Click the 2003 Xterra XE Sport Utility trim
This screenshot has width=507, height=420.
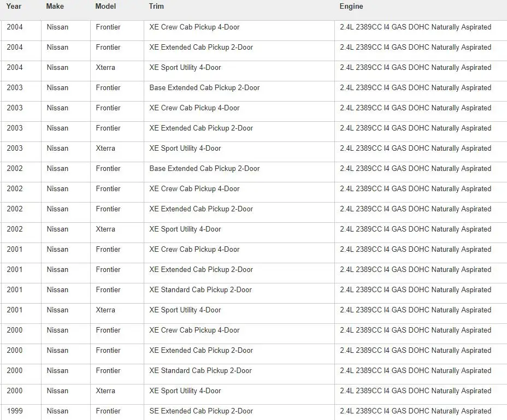click(185, 149)
